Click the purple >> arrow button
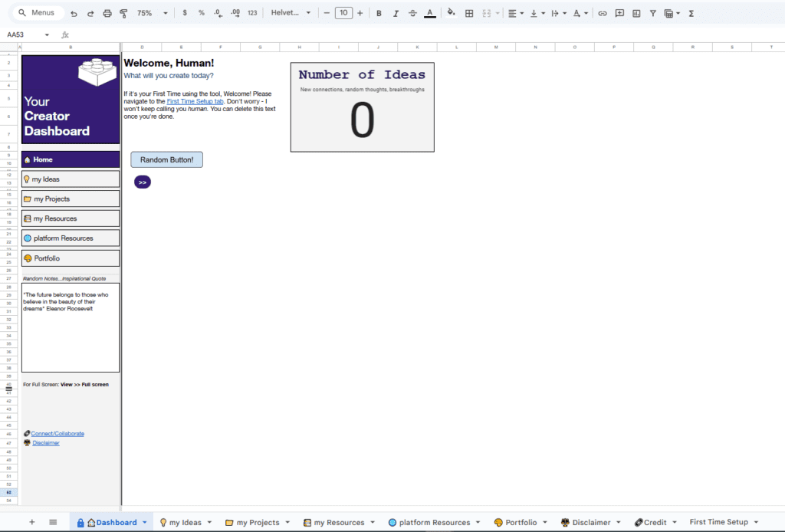Viewport: 785px width, 532px height. [x=142, y=182]
